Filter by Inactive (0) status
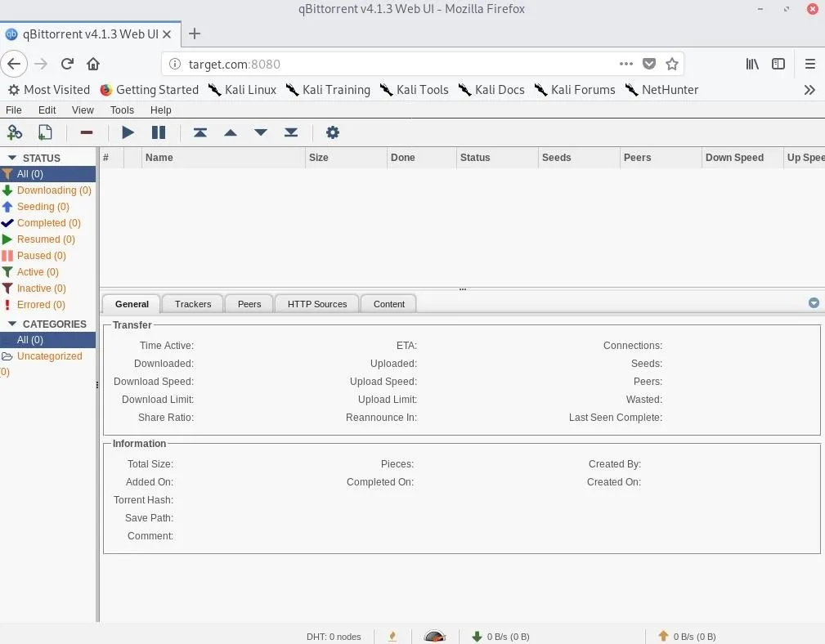The height and width of the screenshot is (644, 825). pyautogui.click(x=48, y=288)
